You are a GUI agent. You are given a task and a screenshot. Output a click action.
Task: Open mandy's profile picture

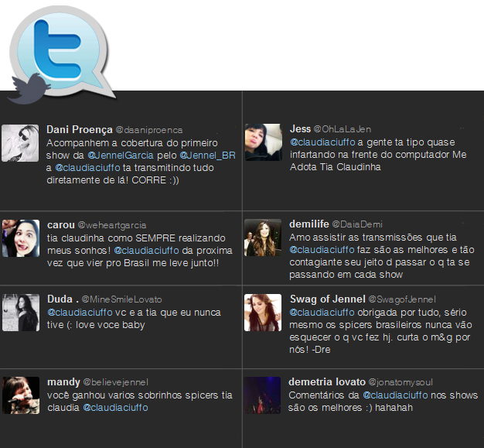coord(21,395)
